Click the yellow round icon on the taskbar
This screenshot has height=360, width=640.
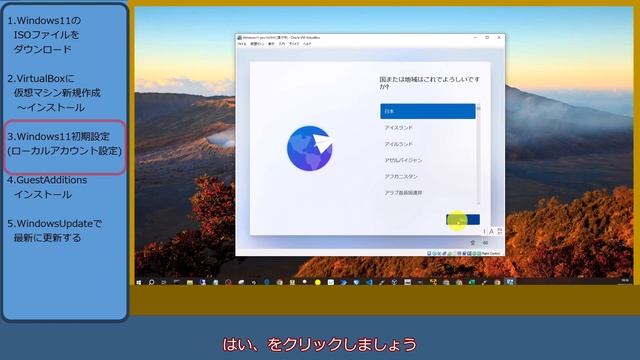318,282
